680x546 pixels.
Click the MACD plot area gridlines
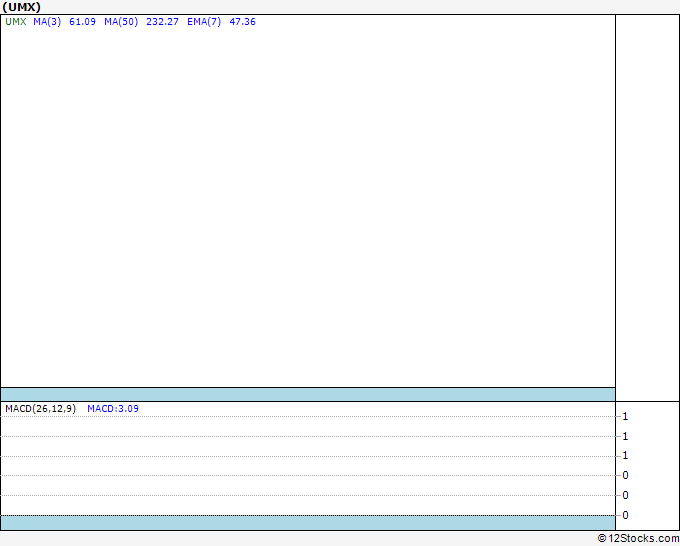click(x=308, y=465)
